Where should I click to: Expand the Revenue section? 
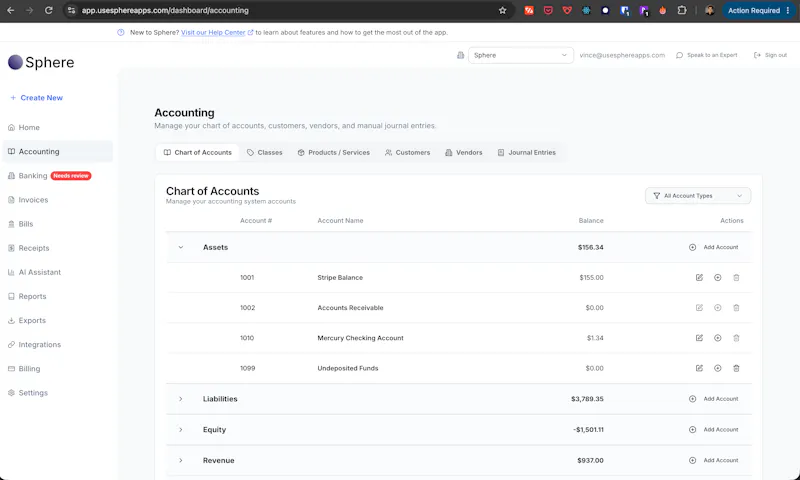tap(181, 460)
